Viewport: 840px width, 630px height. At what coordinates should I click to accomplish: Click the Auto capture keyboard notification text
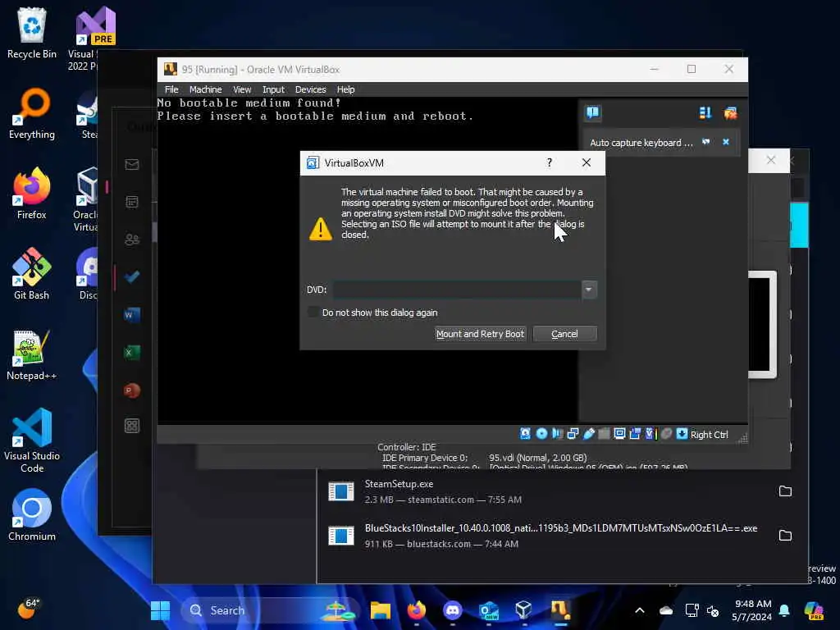coord(641,143)
